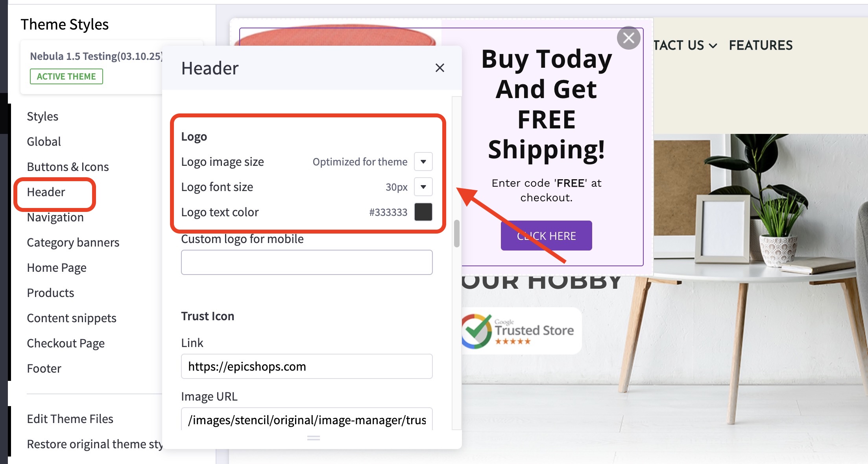Open the FEATURES nav link
The width and height of the screenshot is (868, 464).
(761, 45)
